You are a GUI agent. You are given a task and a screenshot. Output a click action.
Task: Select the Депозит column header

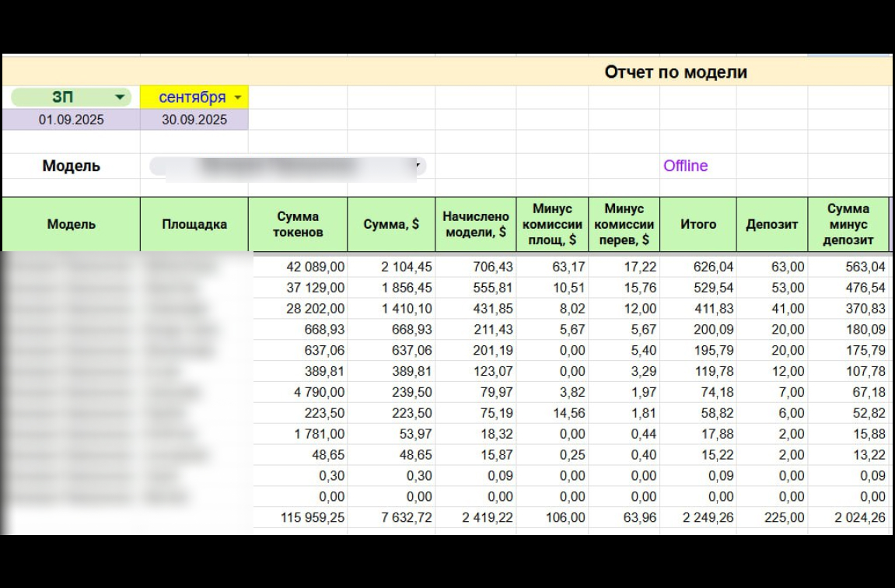tap(771, 224)
